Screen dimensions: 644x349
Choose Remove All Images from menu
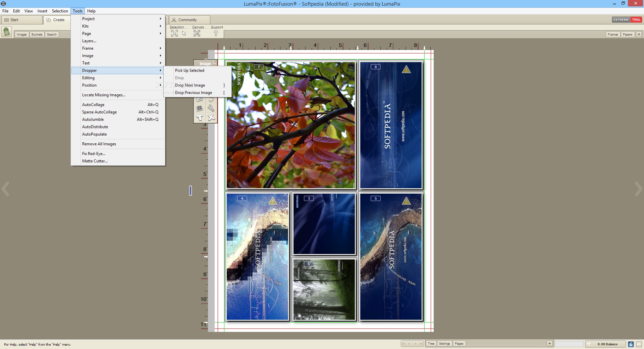pos(118,144)
